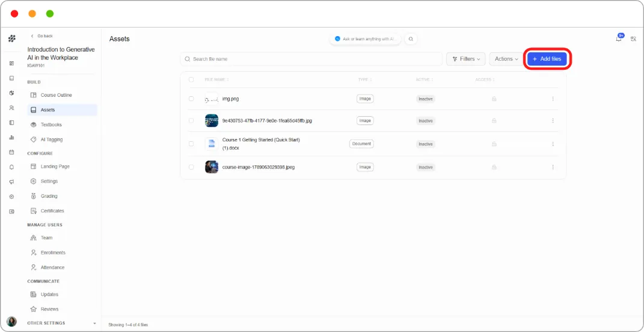Screen dimensions: 644x332
Task: Open the Filters dropdown
Action: (466, 59)
